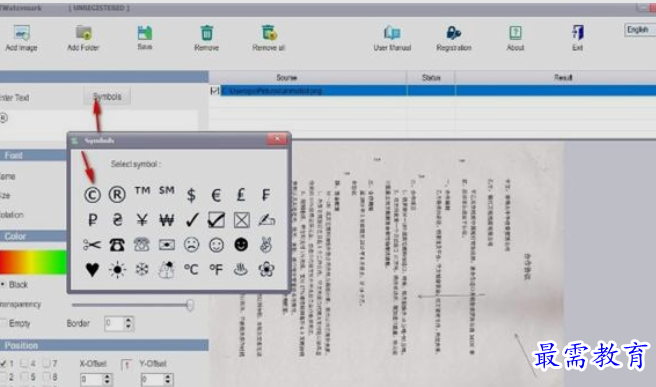Image resolution: width=656 pixels, height=387 pixels.
Task: Select the SM service mark symbol
Action: pos(167,191)
